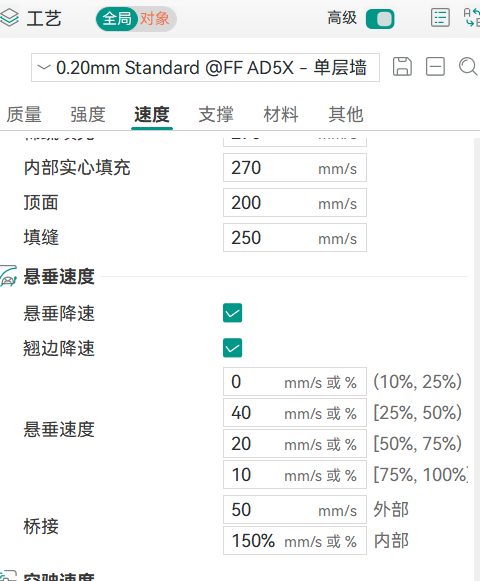Open the settings search magnifier icon
480x581 pixels.
click(468, 67)
